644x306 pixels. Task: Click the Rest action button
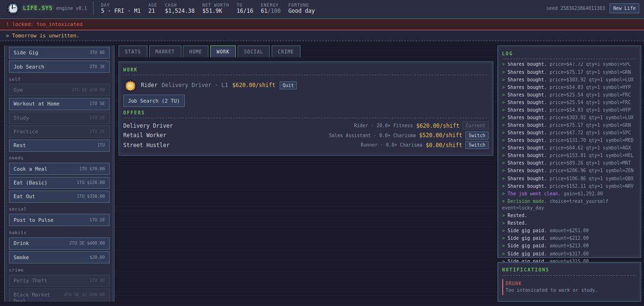click(x=59, y=145)
